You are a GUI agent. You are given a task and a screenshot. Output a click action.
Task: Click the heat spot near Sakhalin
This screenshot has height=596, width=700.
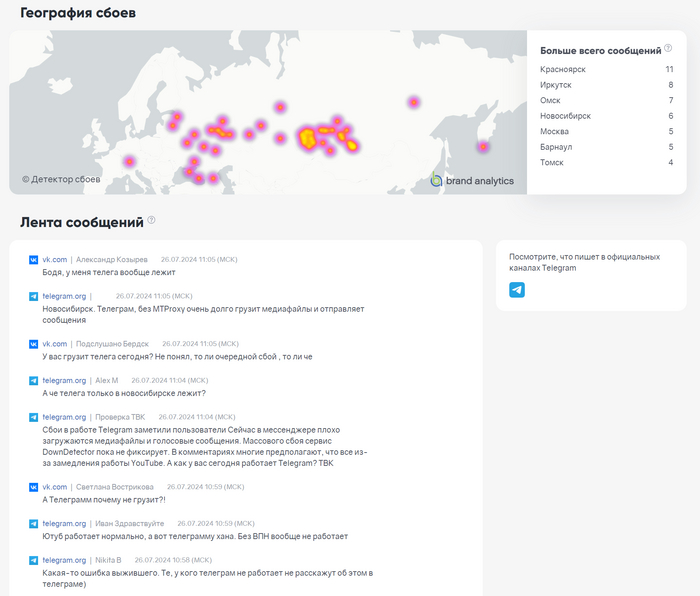pos(483,146)
